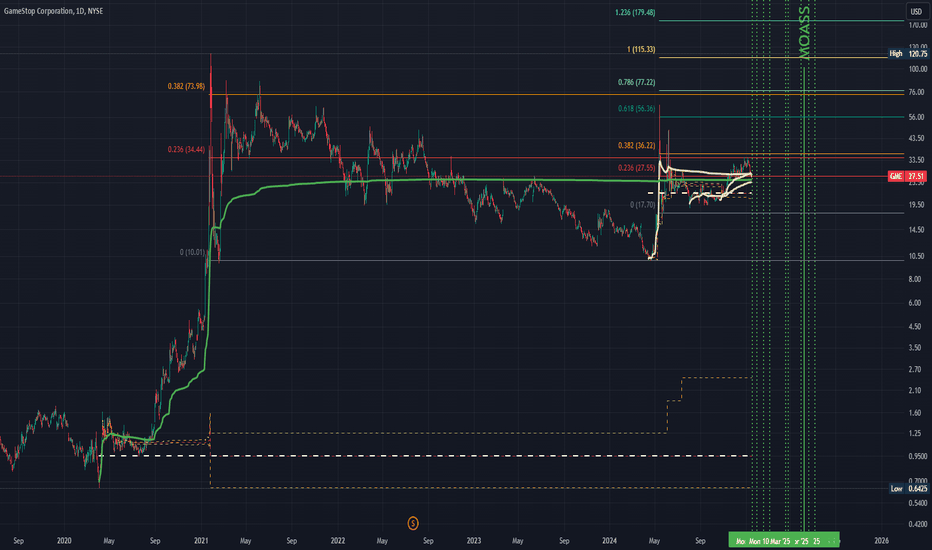
Task: Click the red 0.236 (34.44) Fibonacci label
Action: tap(186, 150)
